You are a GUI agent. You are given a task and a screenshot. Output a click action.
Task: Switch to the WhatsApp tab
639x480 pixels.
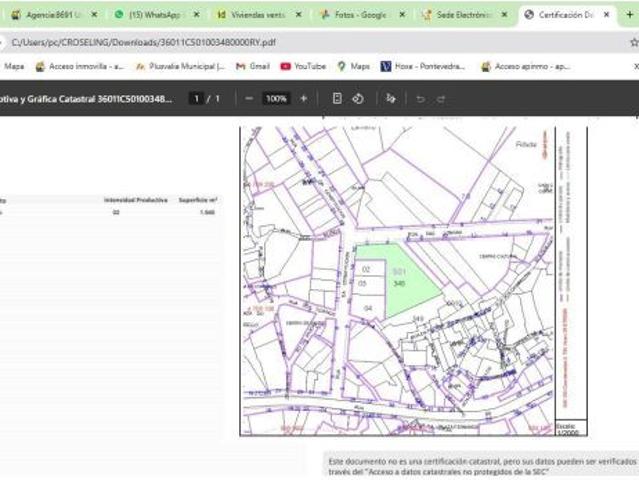click(151, 15)
